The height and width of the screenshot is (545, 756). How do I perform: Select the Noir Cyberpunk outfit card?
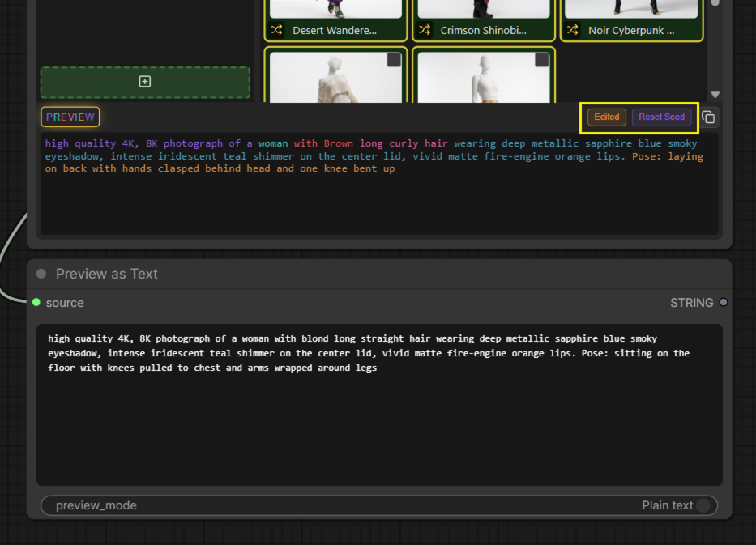click(x=631, y=20)
